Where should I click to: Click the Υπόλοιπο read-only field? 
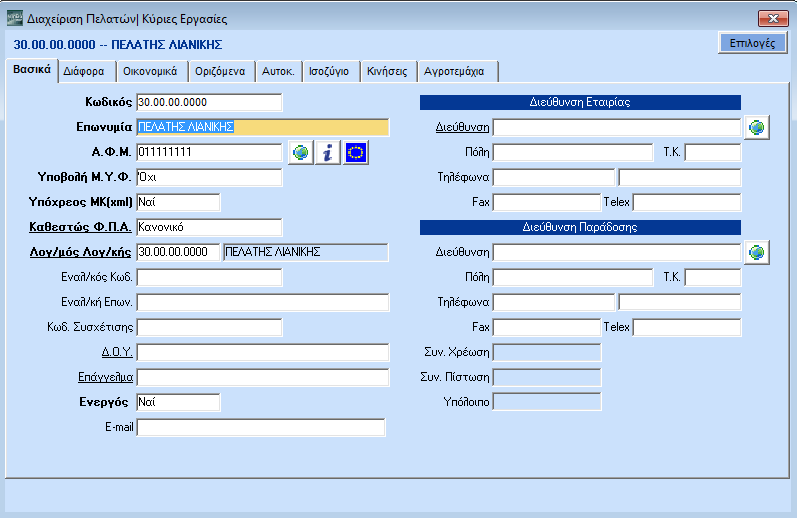[x=547, y=402]
